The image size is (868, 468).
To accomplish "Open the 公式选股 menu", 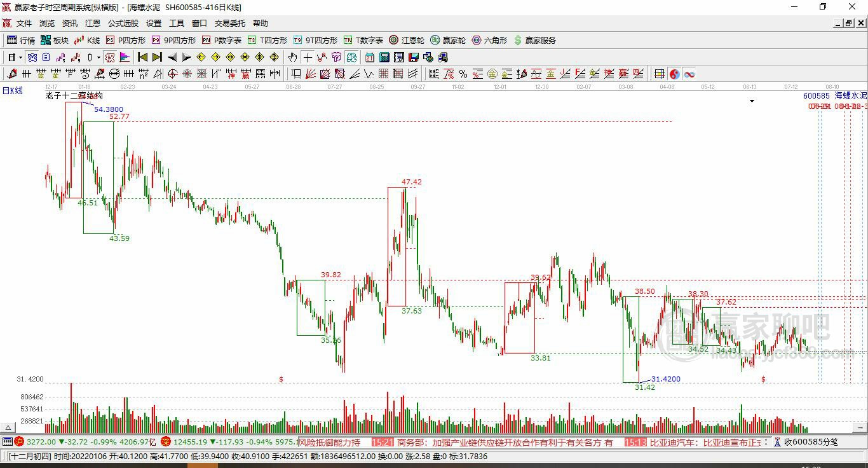I will (x=123, y=23).
